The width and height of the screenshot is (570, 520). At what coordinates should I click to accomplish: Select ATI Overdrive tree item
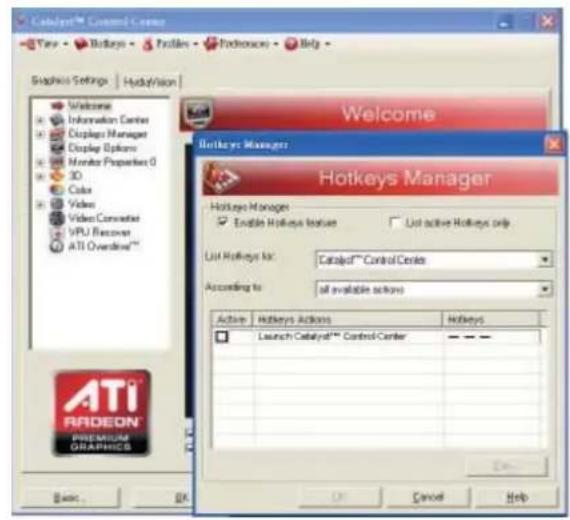pyautogui.click(x=104, y=246)
